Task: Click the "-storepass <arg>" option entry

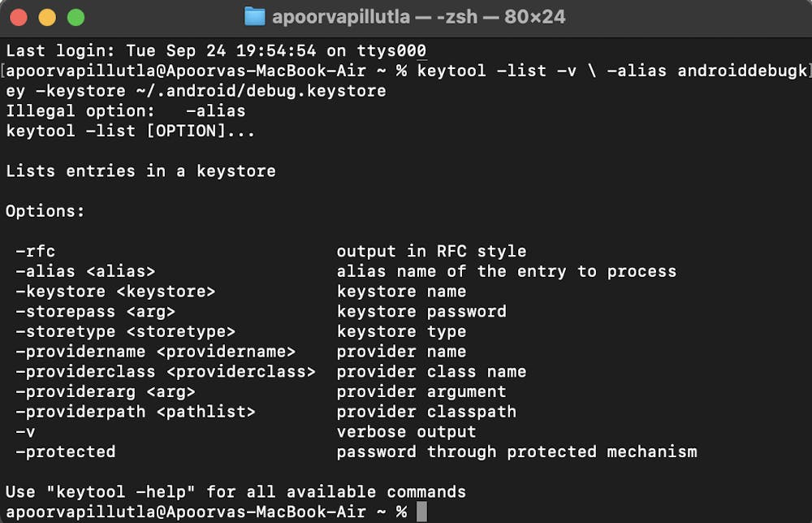Action: [95, 311]
